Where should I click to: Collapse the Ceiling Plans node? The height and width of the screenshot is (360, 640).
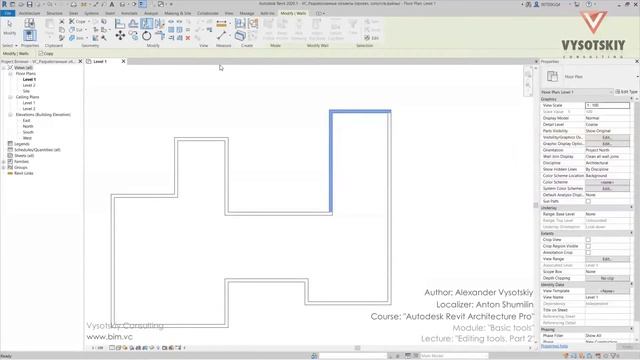[x=10, y=97]
